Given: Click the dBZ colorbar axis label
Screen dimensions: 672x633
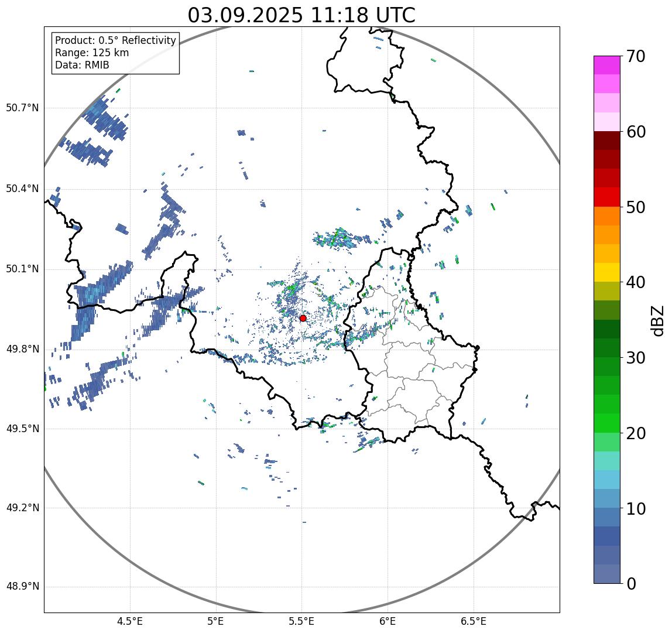Looking at the screenshot, I should [x=657, y=321].
